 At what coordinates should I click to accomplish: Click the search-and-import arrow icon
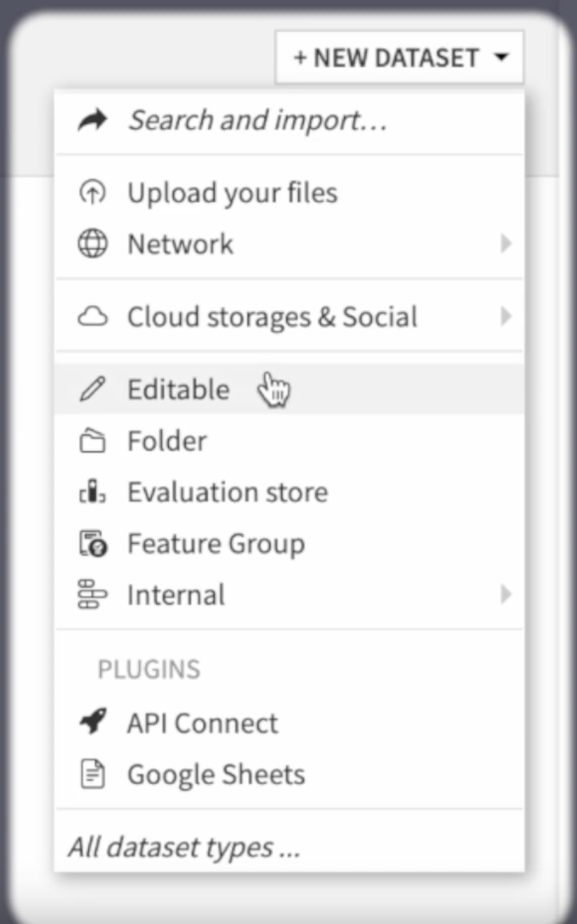[95, 119]
